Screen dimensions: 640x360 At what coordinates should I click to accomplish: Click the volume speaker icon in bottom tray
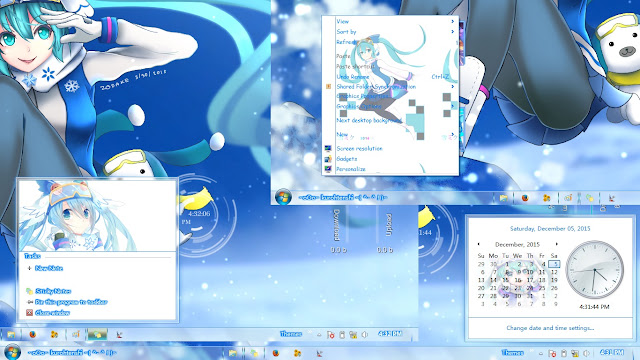tap(587, 353)
